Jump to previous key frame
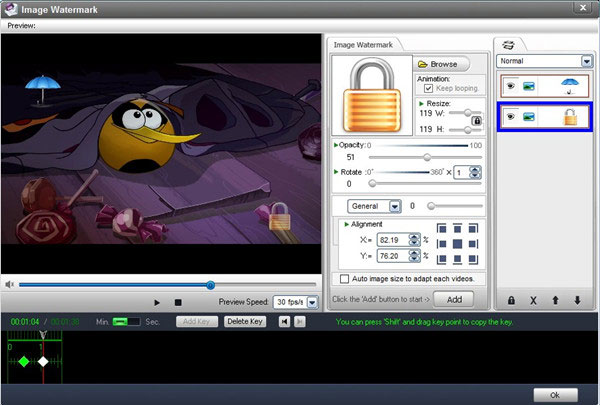The image size is (600, 405). (284, 322)
